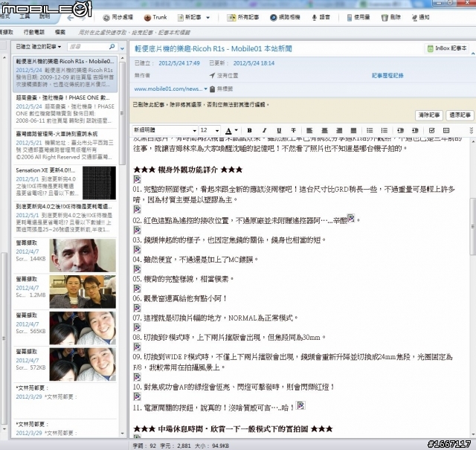Open the 1.2MB screenshot note thumbnail
Viewport: 476px width, 450px height.
pos(83,292)
